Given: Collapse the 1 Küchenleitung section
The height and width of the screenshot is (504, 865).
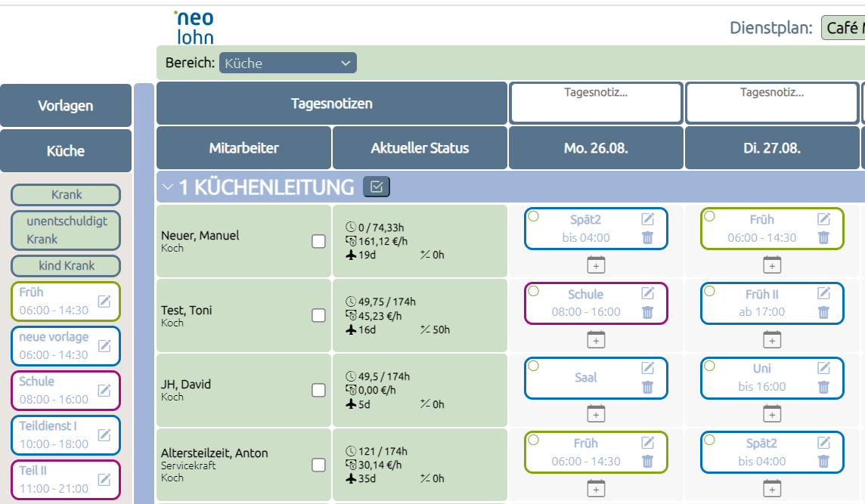Looking at the screenshot, I should pos(168,187).
